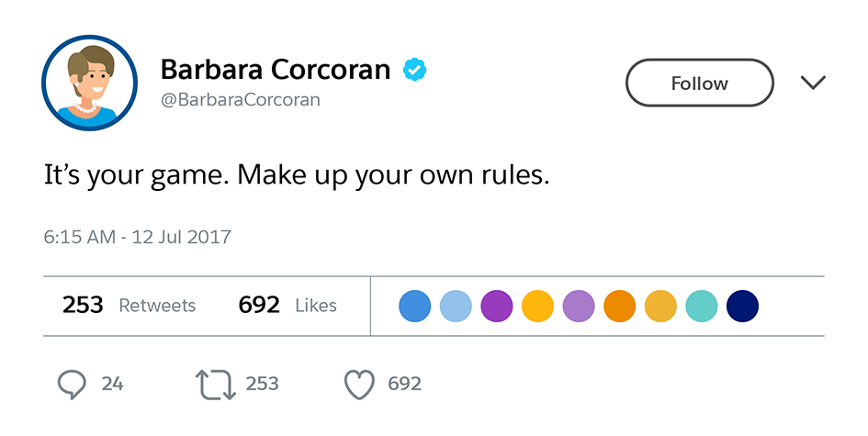Click the light blue liker circle
Viewport: 868px width, 436px height.
click(456, 307)
